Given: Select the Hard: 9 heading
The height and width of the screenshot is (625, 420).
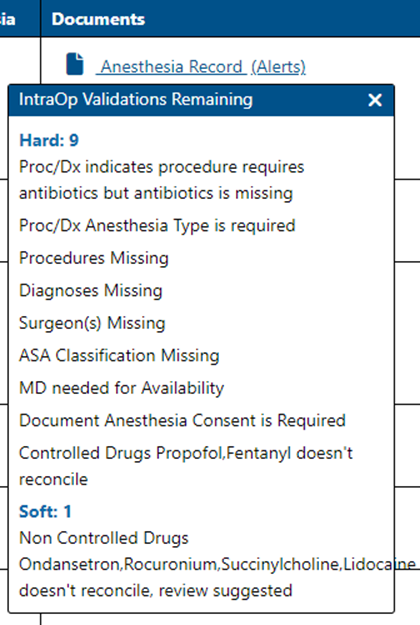Looking at the screenshot, I should pyautogui.click(x=49, y=140).
